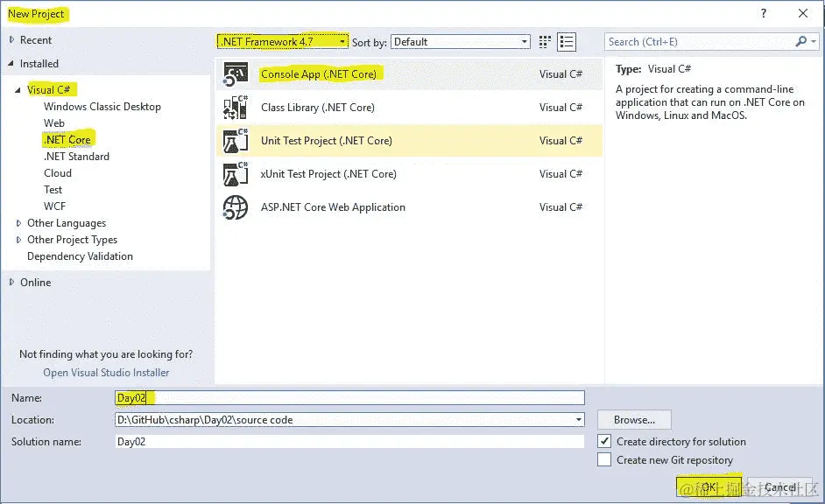Click OK to create the project
Screen dimensions: 825x504
point(709,486)
